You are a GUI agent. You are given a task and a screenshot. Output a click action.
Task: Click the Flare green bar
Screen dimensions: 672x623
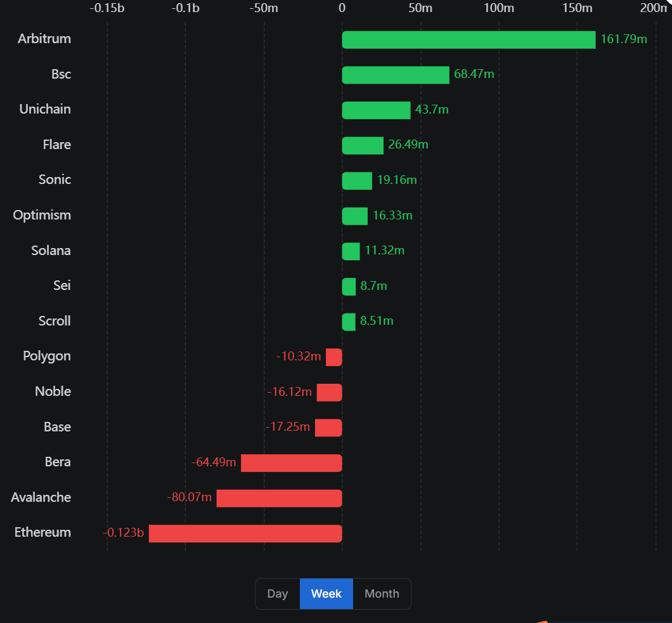(363, 145)
